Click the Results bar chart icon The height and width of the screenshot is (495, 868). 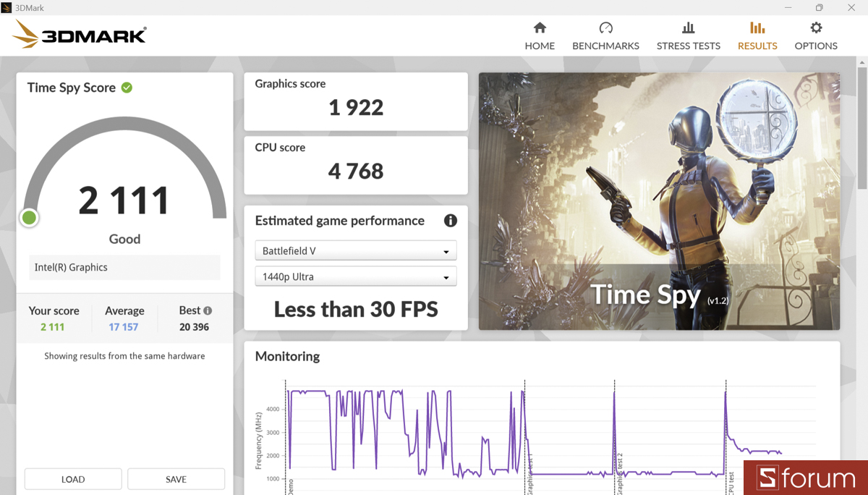pyautogui.click(x=757, y=28)
